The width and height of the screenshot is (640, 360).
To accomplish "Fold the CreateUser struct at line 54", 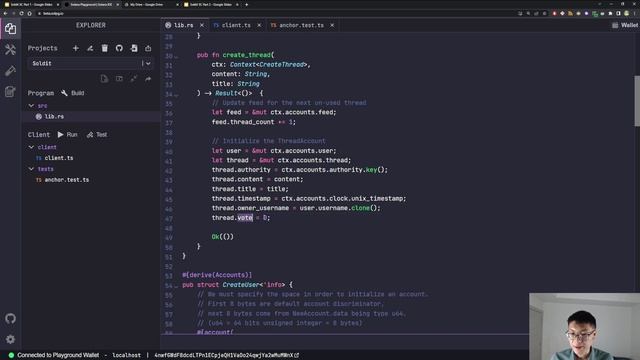I will click(x=176, y=286).
